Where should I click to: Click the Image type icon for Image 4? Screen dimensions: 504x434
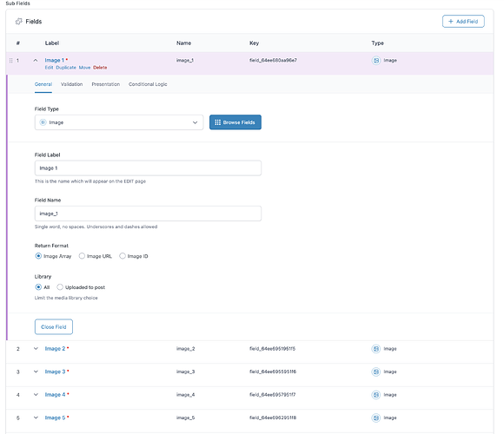376,395
